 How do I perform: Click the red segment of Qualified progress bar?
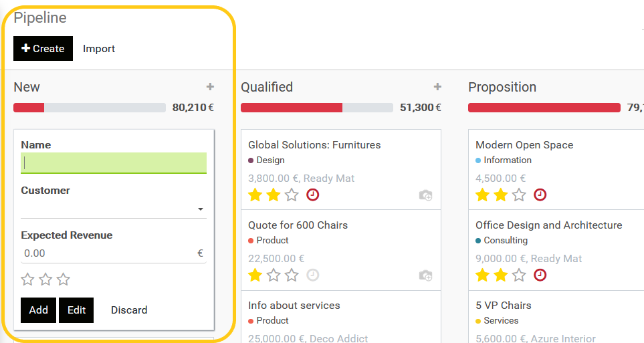coord(292,108)
